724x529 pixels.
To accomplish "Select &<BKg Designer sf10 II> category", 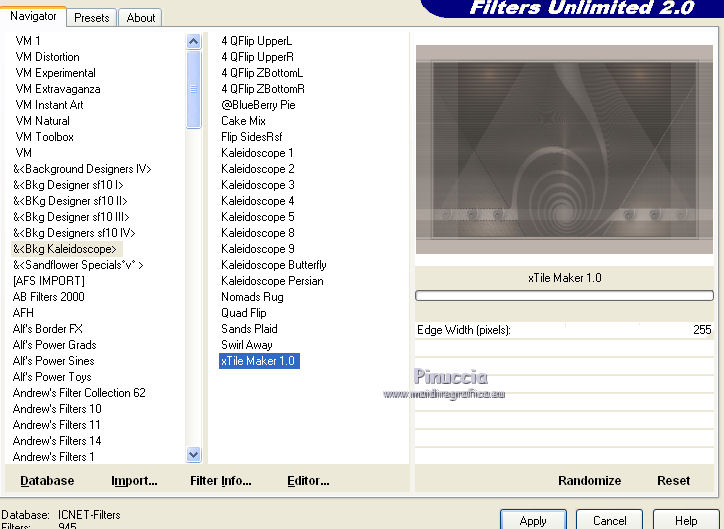I will coord(70,201).
